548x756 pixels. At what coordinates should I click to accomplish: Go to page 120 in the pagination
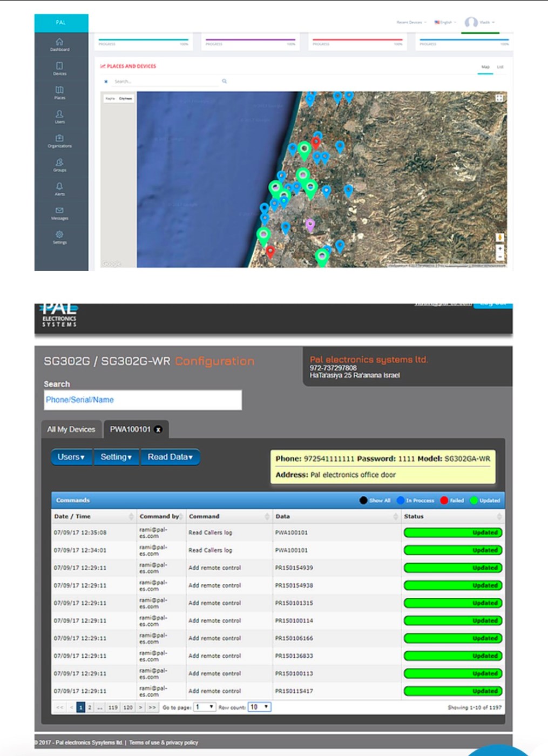click(x=128, y=707)
